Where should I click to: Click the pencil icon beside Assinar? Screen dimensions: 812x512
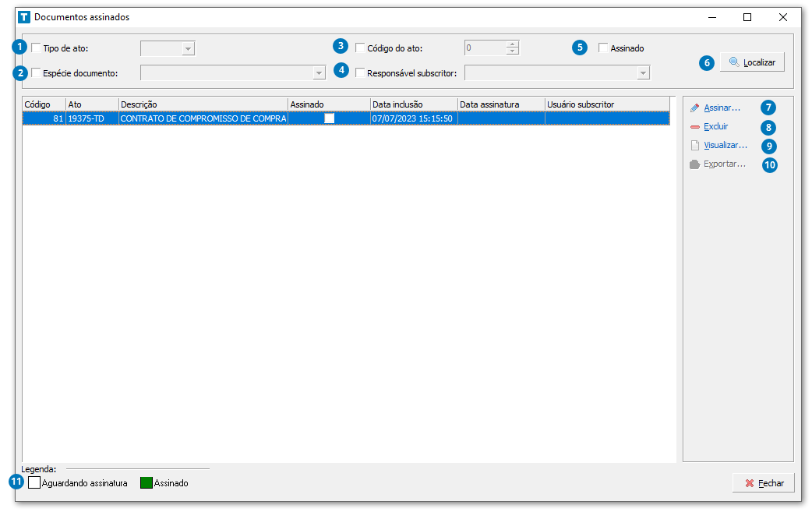pos(695,108)
